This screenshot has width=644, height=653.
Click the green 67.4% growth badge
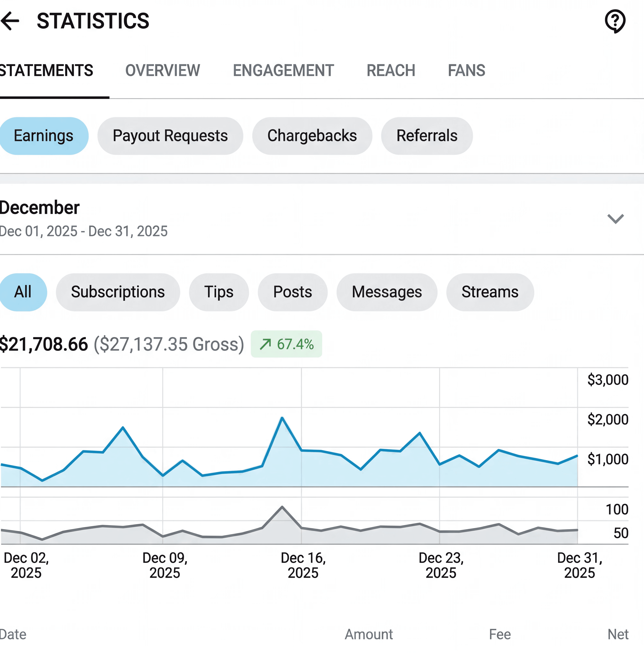click(x=286, y=344)
